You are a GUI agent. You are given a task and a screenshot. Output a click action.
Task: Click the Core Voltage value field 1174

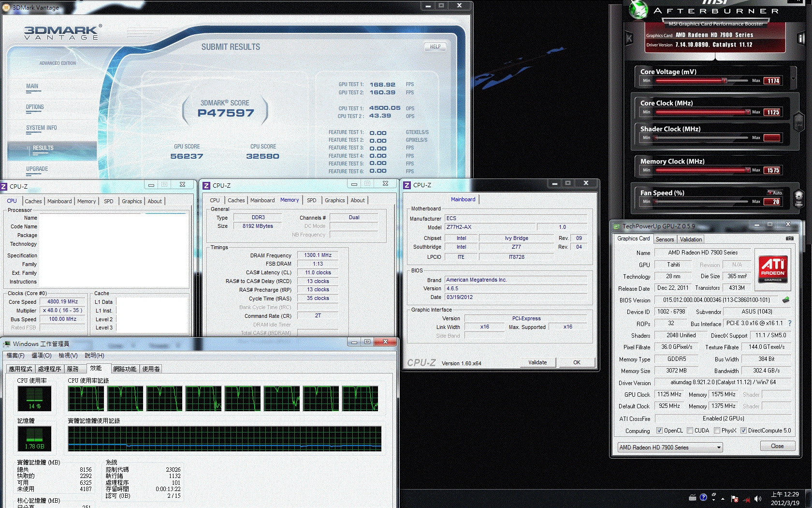(x=772, y=81)
